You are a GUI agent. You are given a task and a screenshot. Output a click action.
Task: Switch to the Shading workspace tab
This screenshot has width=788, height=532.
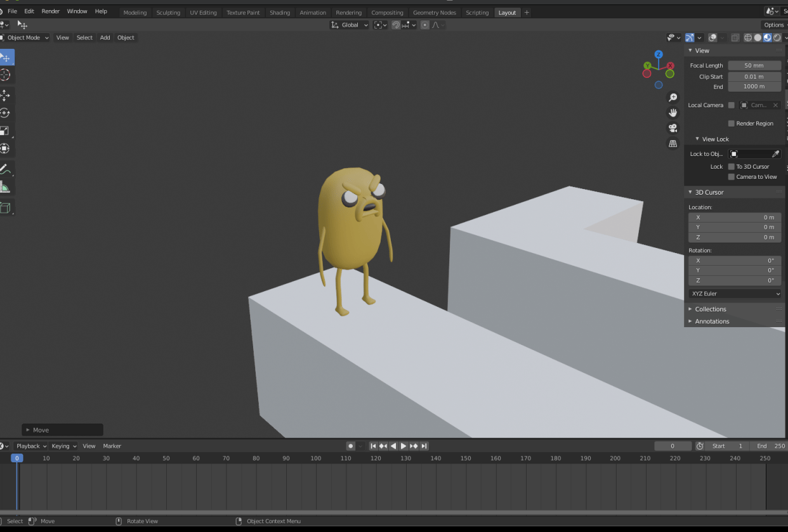280,12
